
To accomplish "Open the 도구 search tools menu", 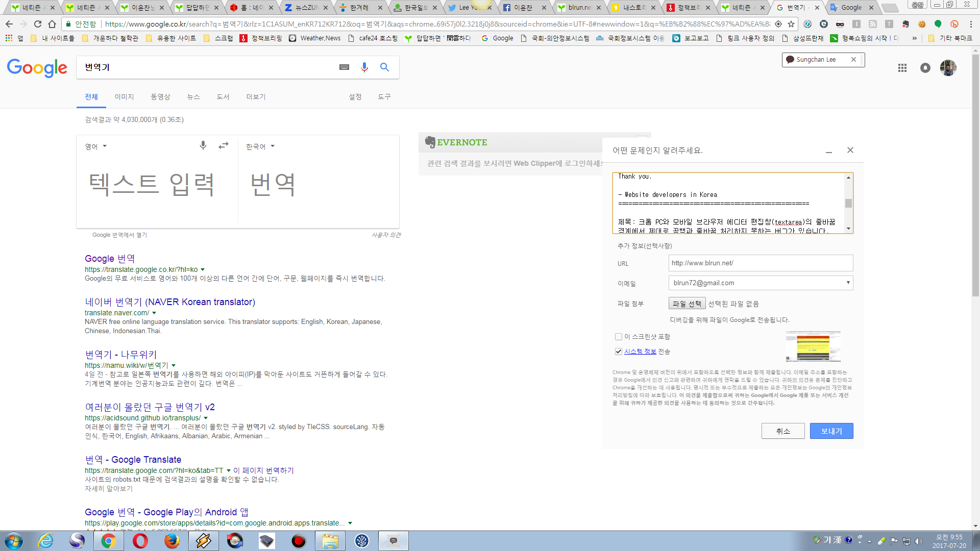I will (x=384, y=97).
